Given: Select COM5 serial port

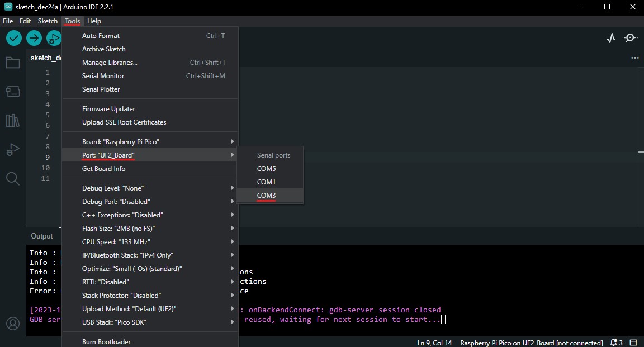Looking at the screenshot, I should coord(267,169).
